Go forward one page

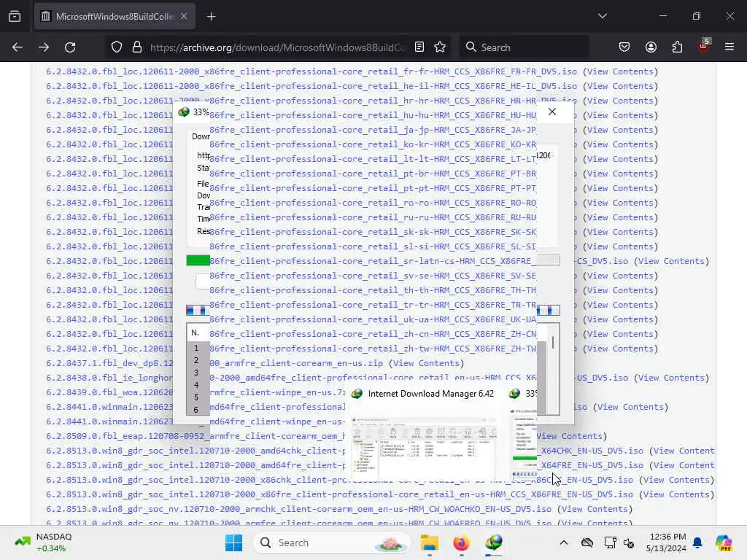(43, 47)
